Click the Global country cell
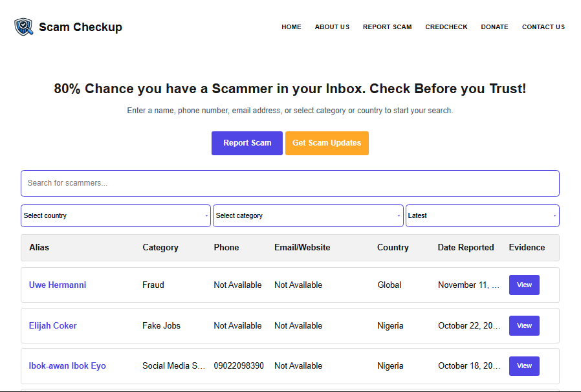 tap(389, 285)
